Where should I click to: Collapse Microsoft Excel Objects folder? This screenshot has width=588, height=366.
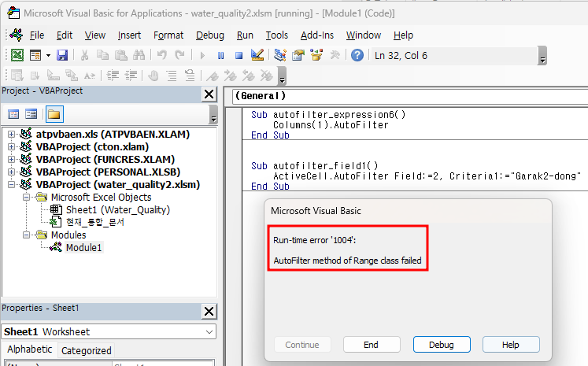tap(26, 198)
